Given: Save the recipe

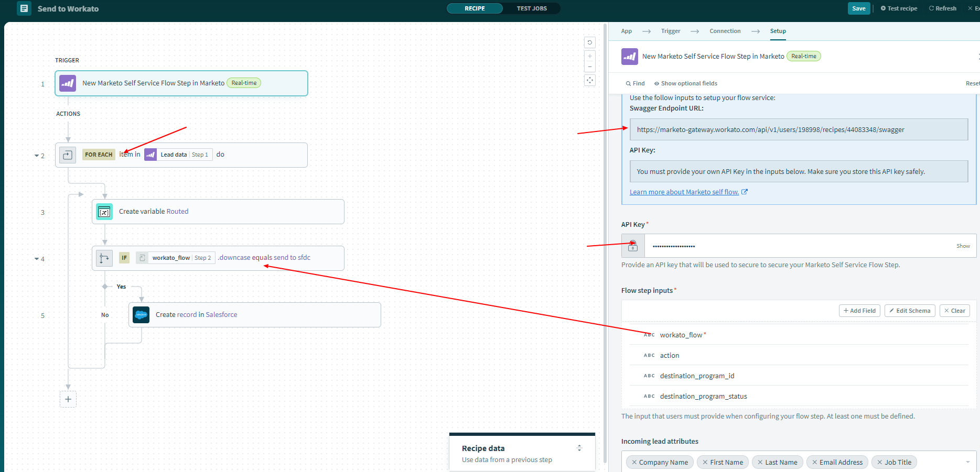Looking at the screenshot, I should (858, 8).
